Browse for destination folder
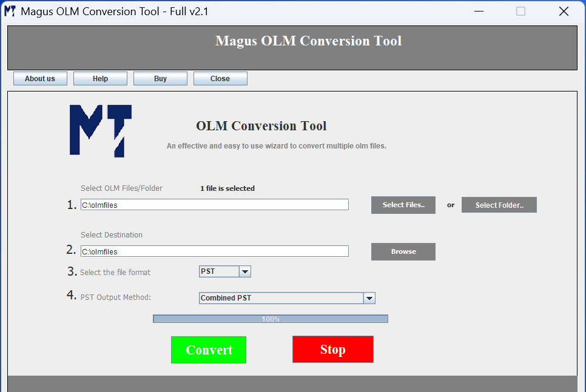 [x=403, y=251]
